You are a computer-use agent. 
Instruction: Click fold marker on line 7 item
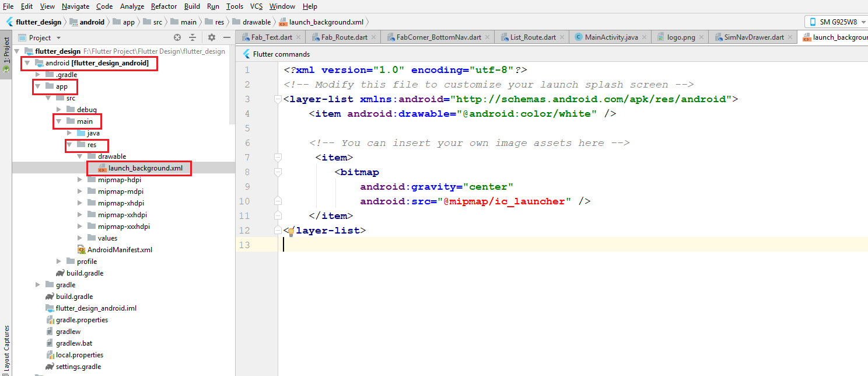click(278, 158)
